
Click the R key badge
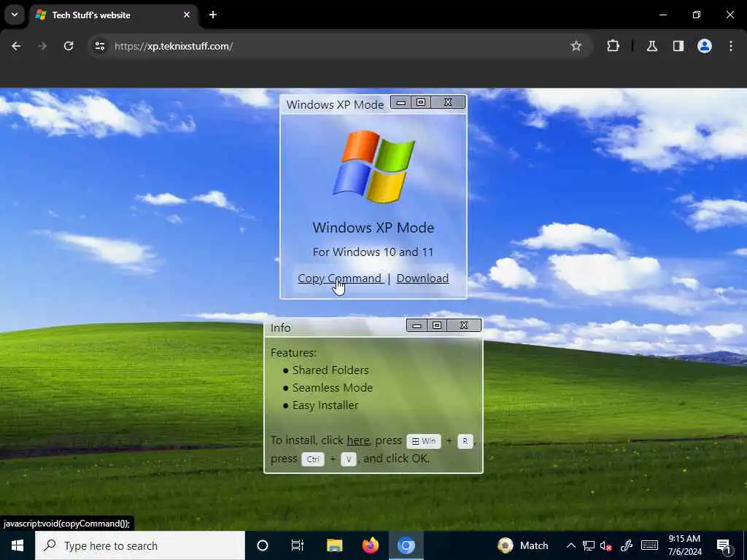point(465,441)
